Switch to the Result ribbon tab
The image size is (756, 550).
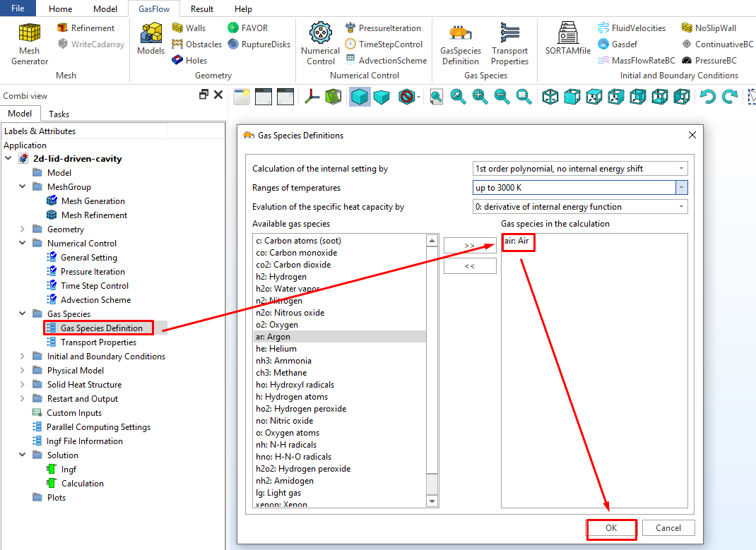click(202, 9)
